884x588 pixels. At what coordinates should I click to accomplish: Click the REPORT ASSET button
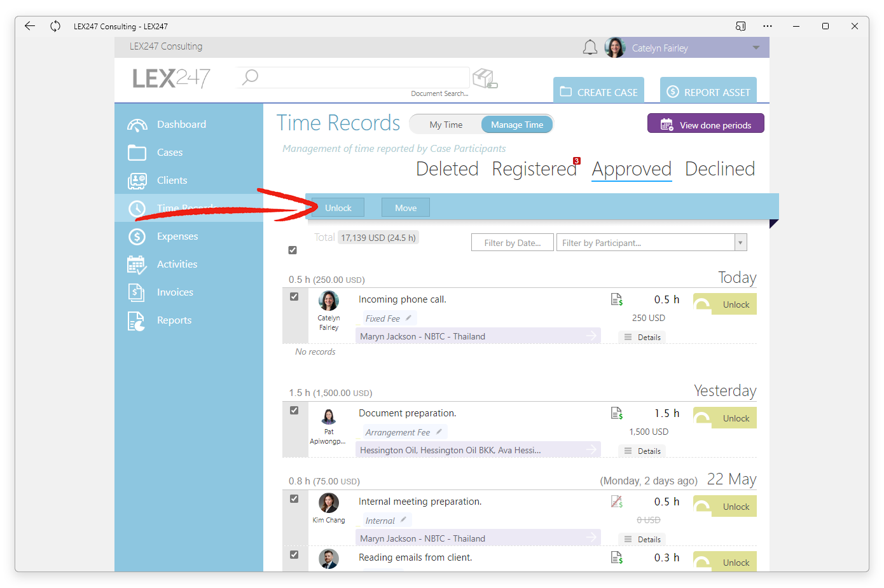tap(708, 90)
